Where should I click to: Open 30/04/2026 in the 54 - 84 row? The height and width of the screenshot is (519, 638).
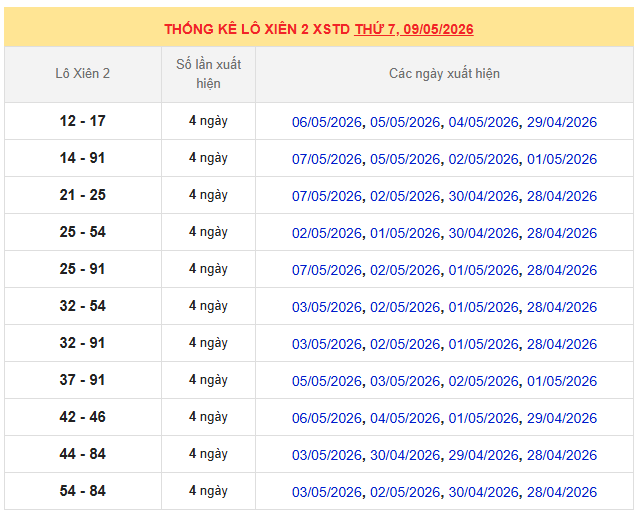tap(483, 492)
